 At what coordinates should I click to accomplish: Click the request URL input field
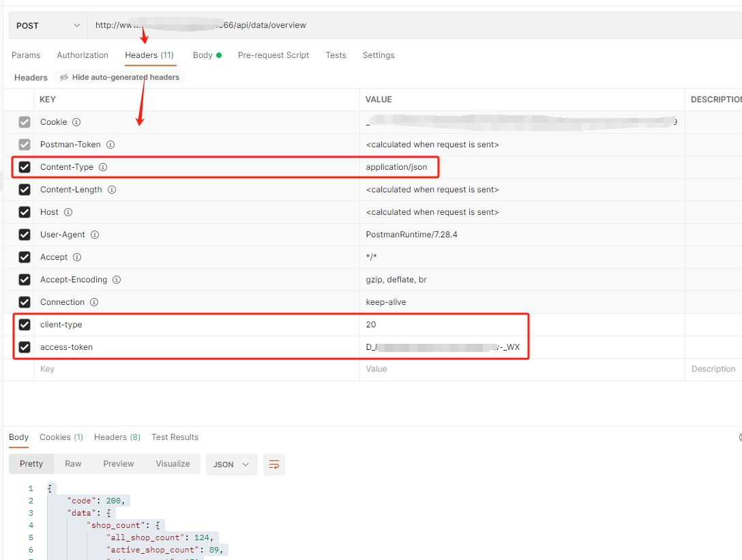click(x=409, y=26)
